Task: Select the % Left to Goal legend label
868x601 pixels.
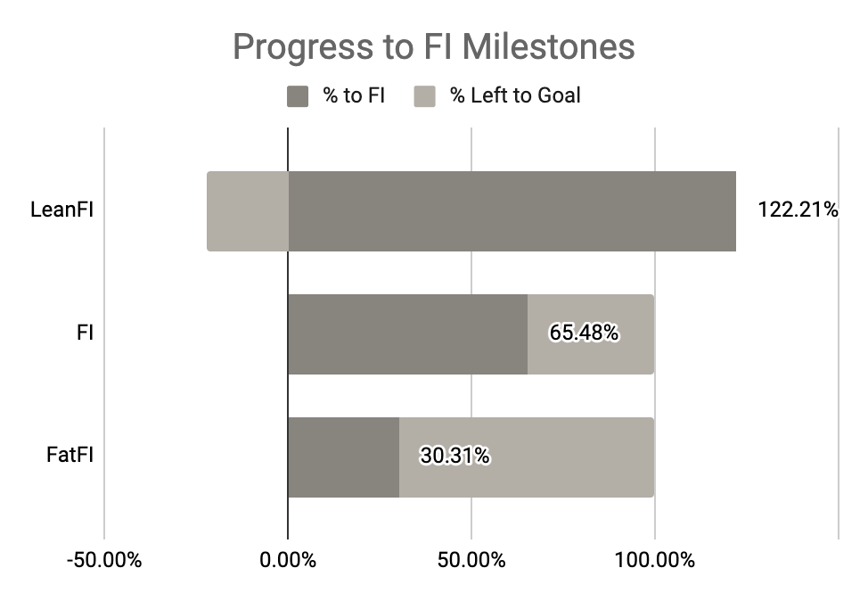Action: pos(515,95)
